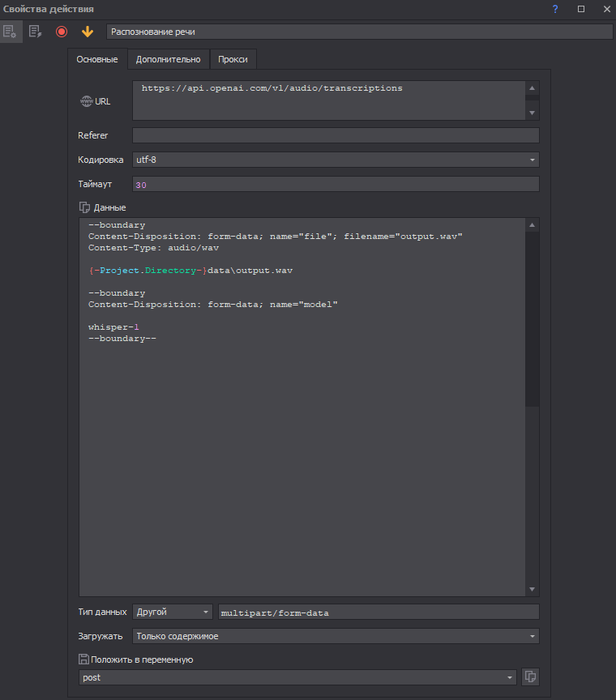The height and width of the screenshot is (700, 616).
Task: Click the orange down arrow icon
Action: pos(88,32)
